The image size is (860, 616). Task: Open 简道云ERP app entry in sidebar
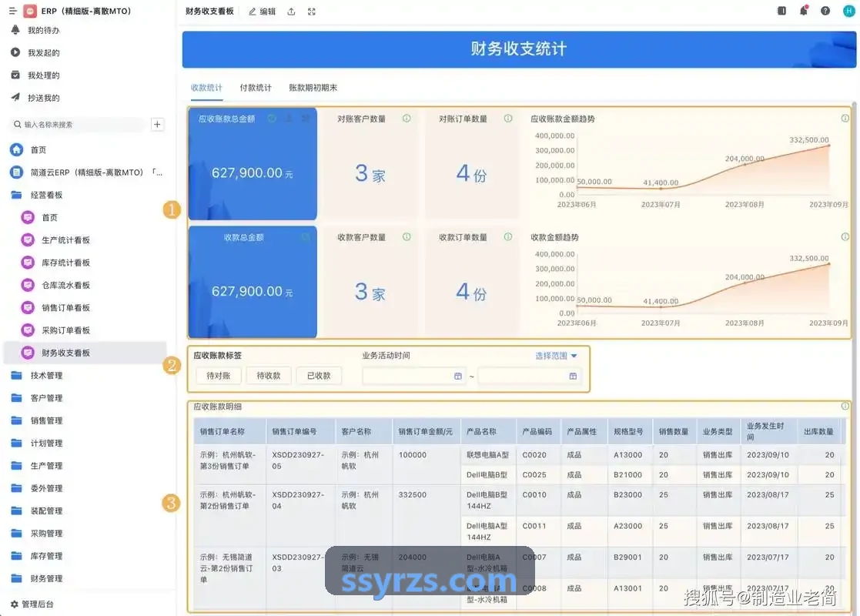click(x=87, y=172)
